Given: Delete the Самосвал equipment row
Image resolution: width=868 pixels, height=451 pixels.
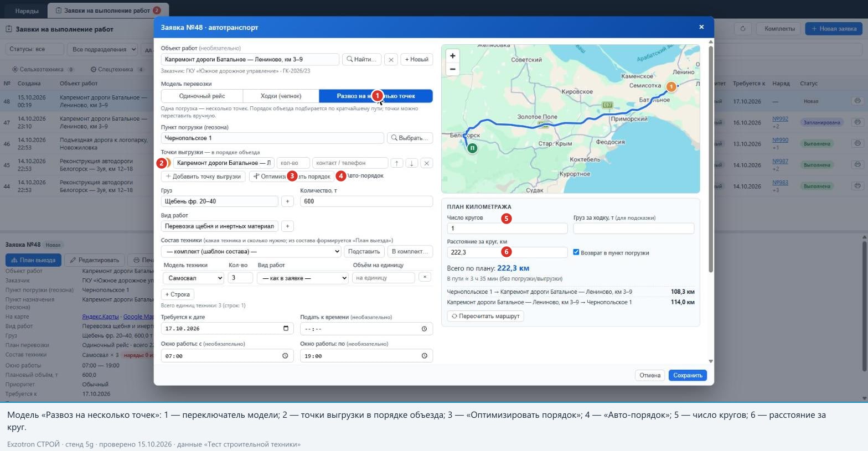Looking at the screenshot, I should pos(425,277).
